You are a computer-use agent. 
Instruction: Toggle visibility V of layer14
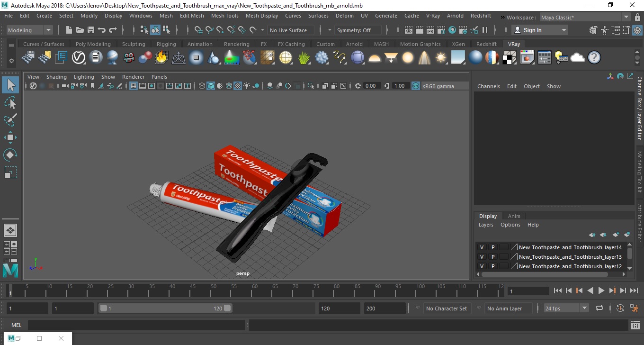(482, 247)
